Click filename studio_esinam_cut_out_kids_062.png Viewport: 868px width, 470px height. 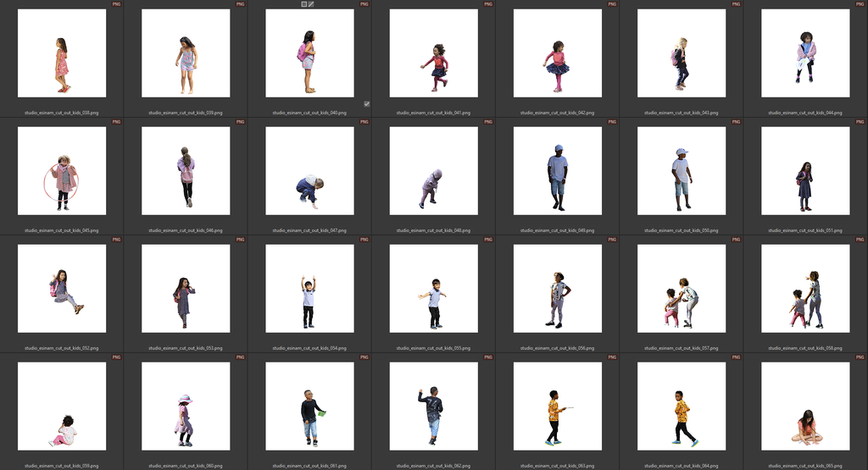click(433, 466)
